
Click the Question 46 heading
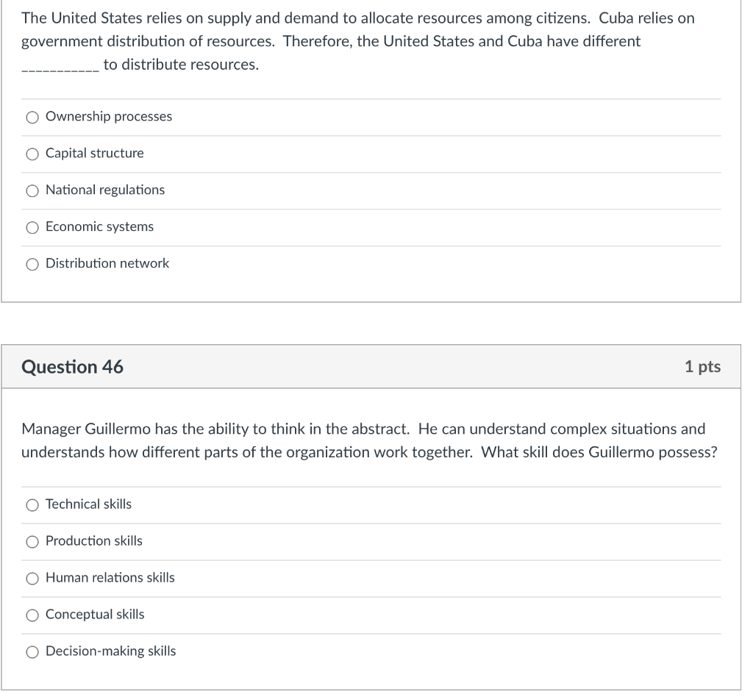[73, 366]
